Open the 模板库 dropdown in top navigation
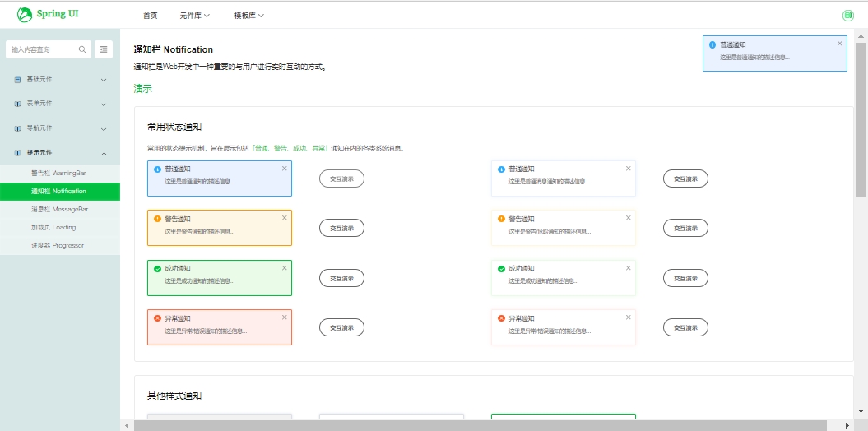Viewport: 868px width, 431px height. click(249, 16)
